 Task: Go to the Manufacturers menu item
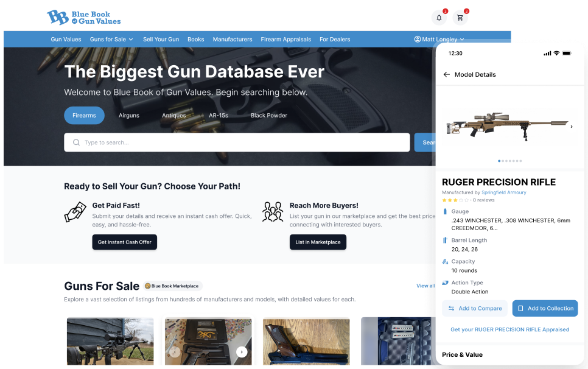tap(232, 40)
